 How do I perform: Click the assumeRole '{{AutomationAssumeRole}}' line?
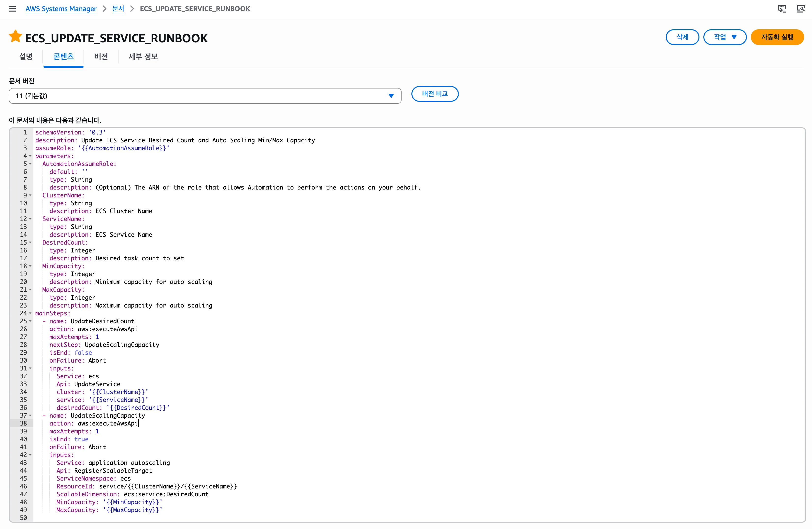tap(102, 148)
